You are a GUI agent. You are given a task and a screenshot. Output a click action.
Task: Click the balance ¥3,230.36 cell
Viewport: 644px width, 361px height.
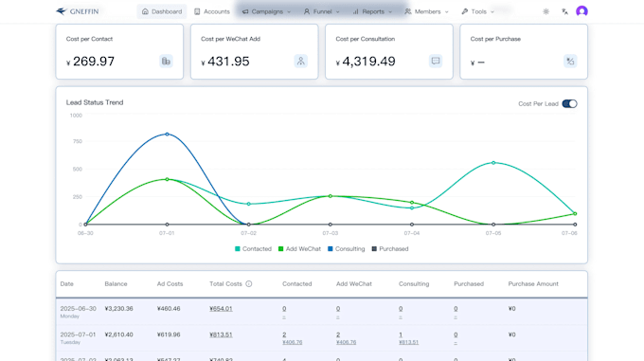[118, 309]
